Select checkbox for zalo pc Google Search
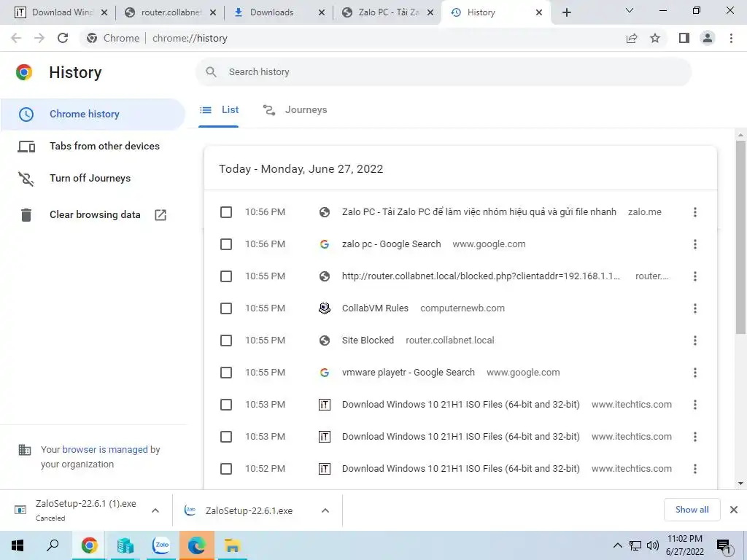The width and height of the screenshot is (747, 560). 226,244
